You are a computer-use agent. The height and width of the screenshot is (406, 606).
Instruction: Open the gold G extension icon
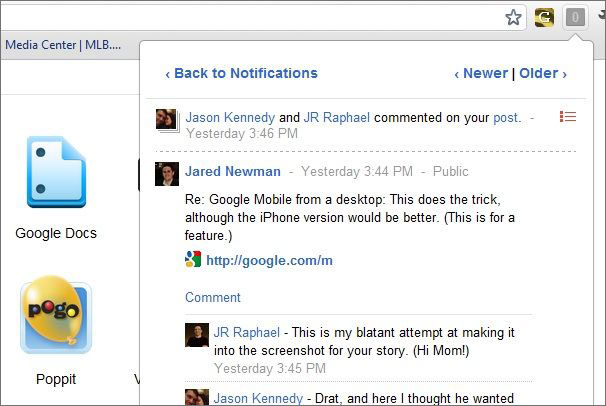click(544, 17)
